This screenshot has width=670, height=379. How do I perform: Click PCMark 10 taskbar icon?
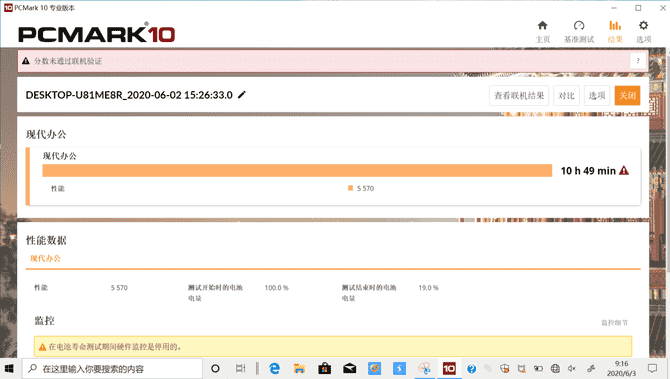(x=449, y=368)
